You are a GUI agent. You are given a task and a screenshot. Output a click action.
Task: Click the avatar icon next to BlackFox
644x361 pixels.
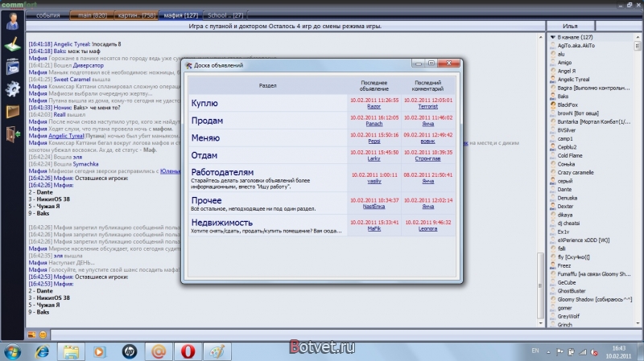[553, 105]
